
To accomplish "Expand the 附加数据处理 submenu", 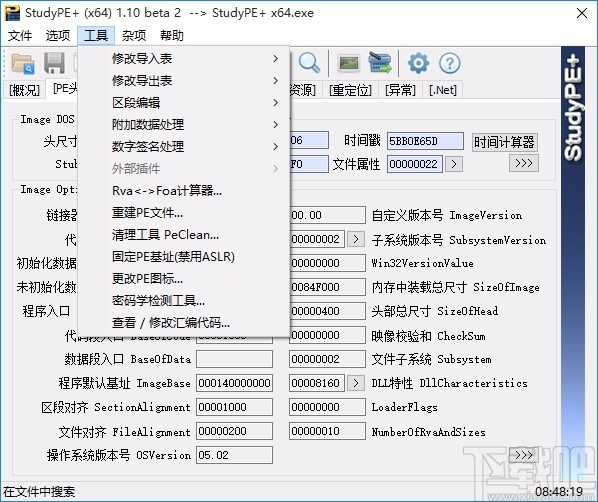I will pyautogui.click(x=184, y=124).
